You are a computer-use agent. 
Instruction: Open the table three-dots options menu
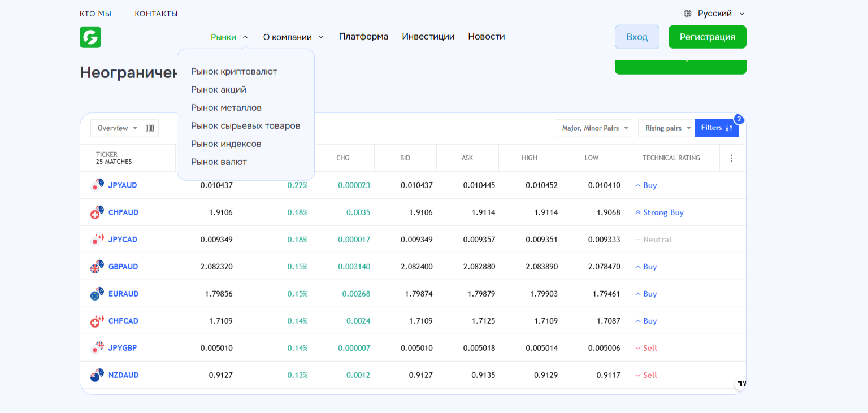point(731,158)
